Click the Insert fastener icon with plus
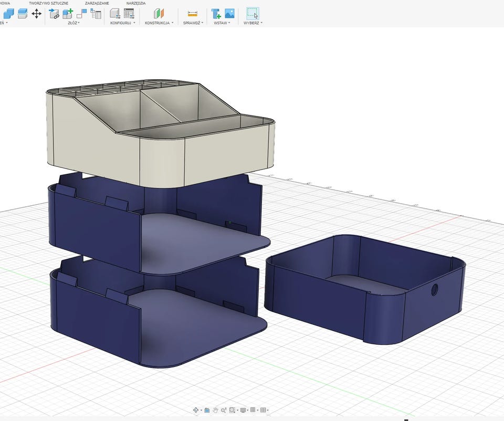 pos(216,14)
